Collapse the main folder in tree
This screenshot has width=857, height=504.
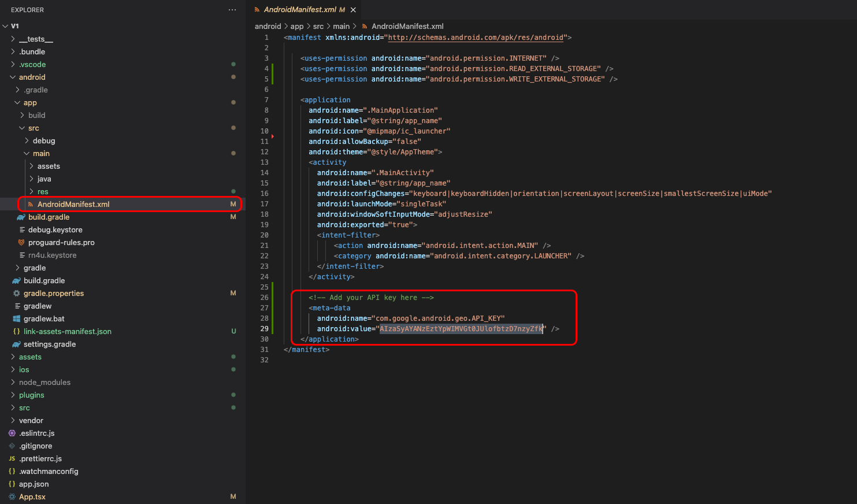[x=27, y=154]
